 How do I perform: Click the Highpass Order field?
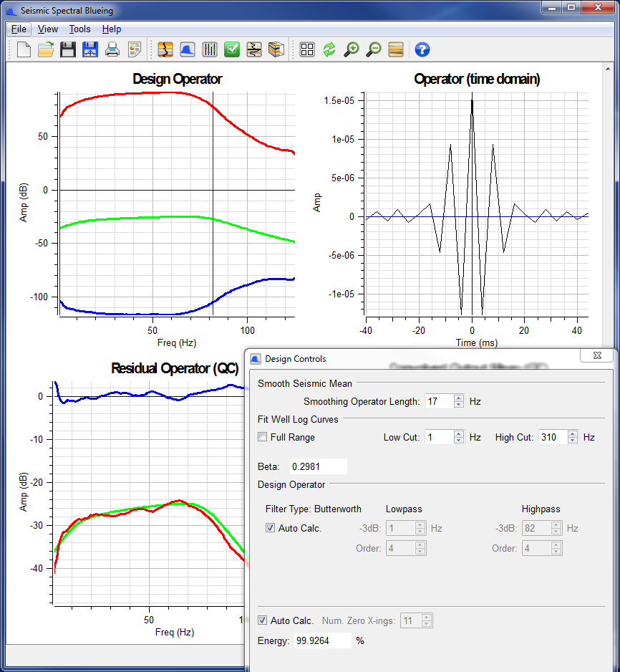pyautogui.click(x=536, y=548)
